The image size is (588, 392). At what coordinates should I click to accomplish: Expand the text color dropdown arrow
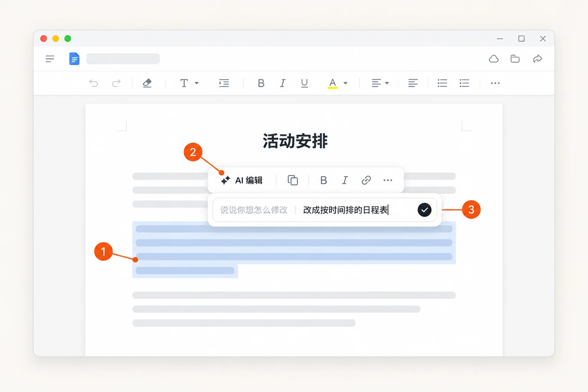[345, 83]
